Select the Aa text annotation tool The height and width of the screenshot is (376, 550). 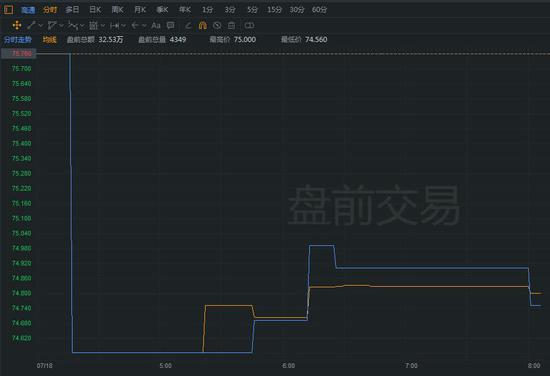tap(156, 25)
